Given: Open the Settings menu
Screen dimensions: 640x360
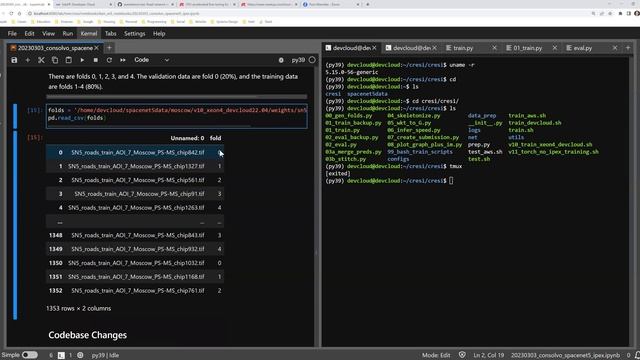Looking at the screenshot, I should pos(135,33).
